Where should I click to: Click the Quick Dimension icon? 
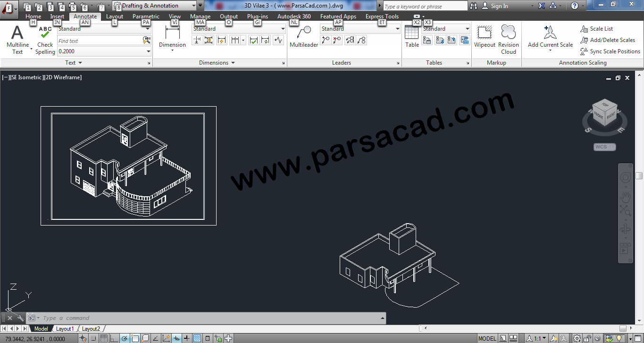[x=221, y=41]
